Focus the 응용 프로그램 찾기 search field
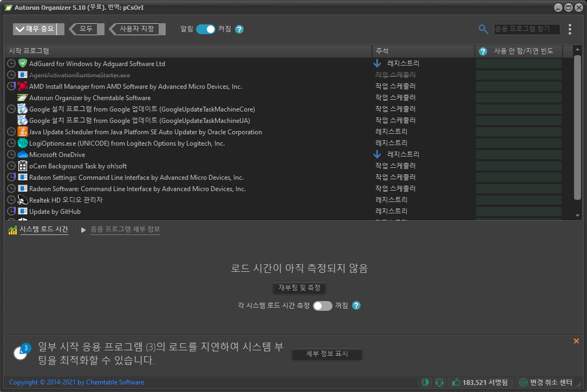 (527, 29)
